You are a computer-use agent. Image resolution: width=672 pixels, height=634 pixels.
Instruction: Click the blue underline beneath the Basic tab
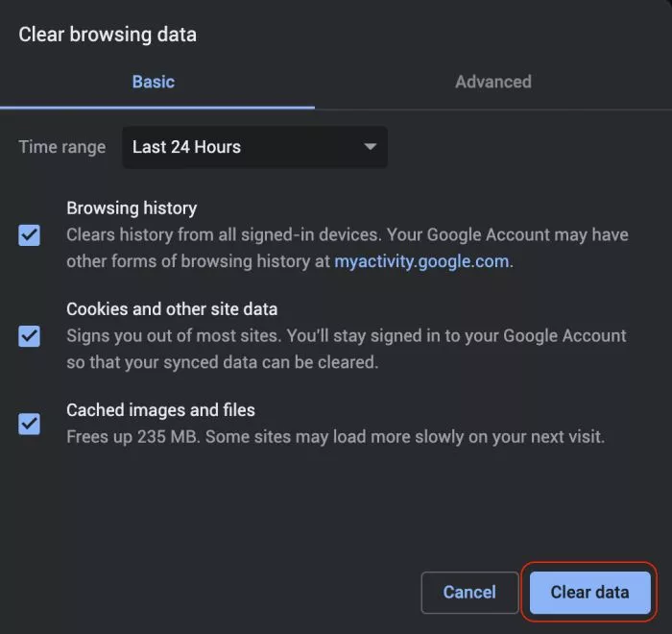[157, 108]
